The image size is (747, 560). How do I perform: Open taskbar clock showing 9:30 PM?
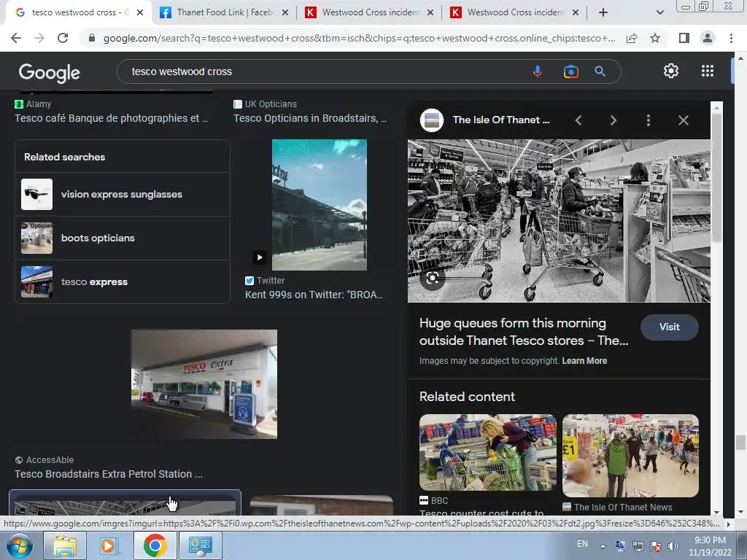coord(710,546)
